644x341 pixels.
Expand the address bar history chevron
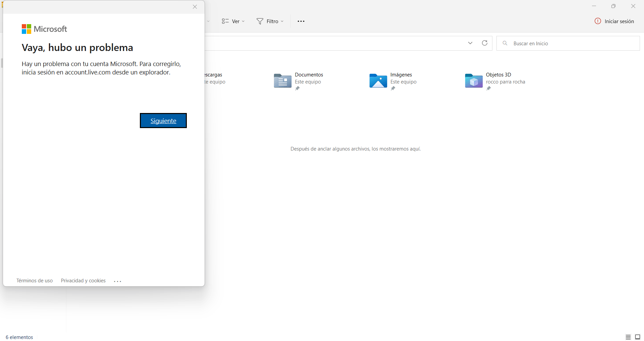pyautogui.click(x=470, y=43)
